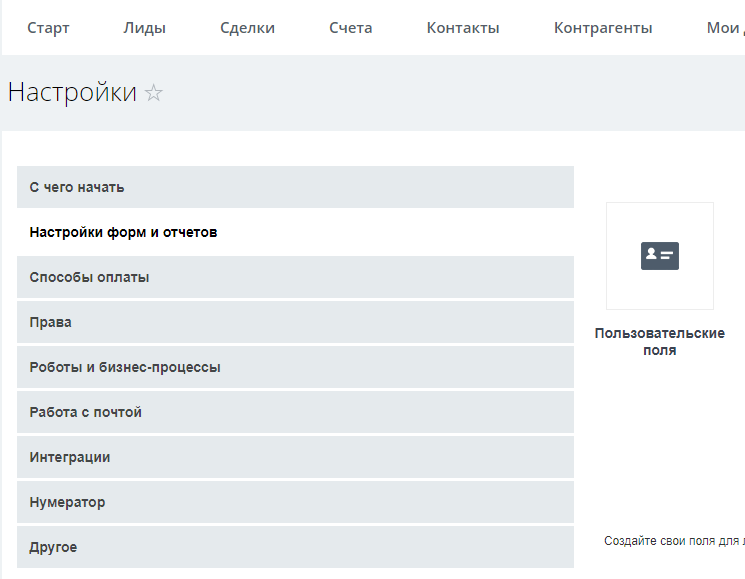Open the Счета tab
This screenshot has width=745, height=579.
[351, 28]
